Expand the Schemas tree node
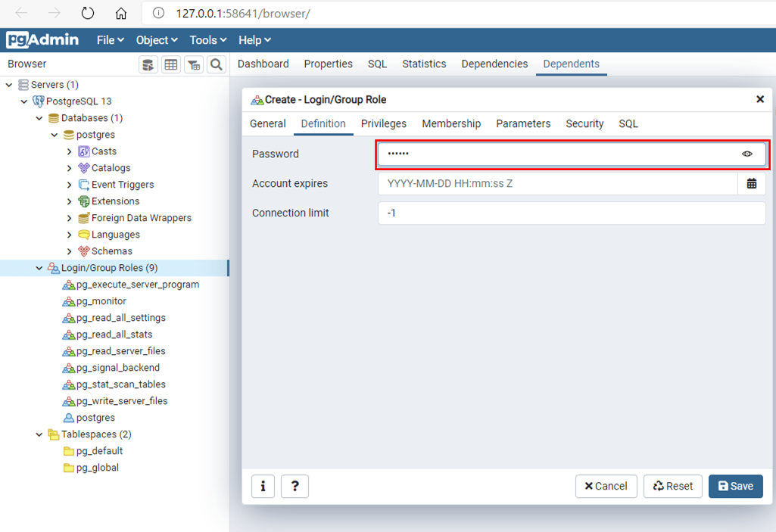Screen dimensions: 776x532 point(70,251)
